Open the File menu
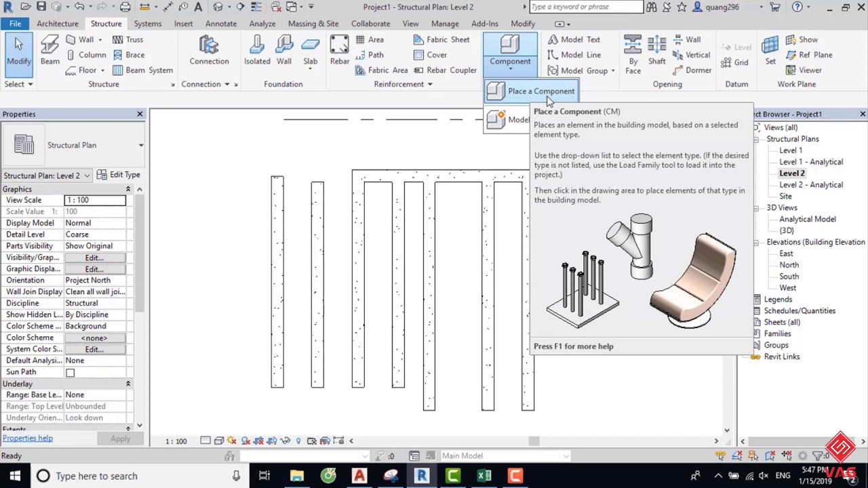 point(15,24)
